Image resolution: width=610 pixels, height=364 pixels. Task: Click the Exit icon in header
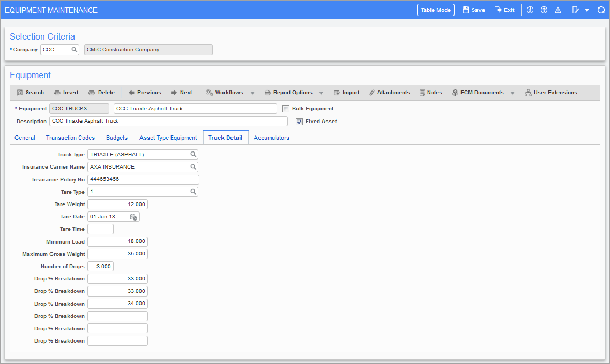click(x=498, y=10)
